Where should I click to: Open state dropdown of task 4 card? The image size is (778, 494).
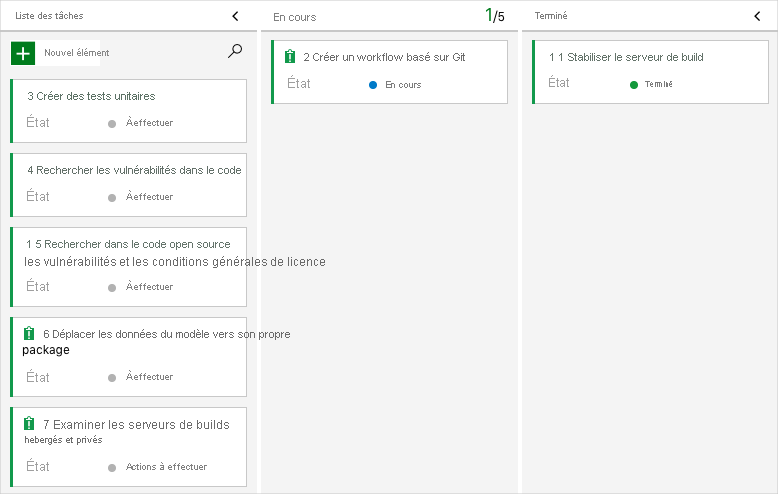149,197
